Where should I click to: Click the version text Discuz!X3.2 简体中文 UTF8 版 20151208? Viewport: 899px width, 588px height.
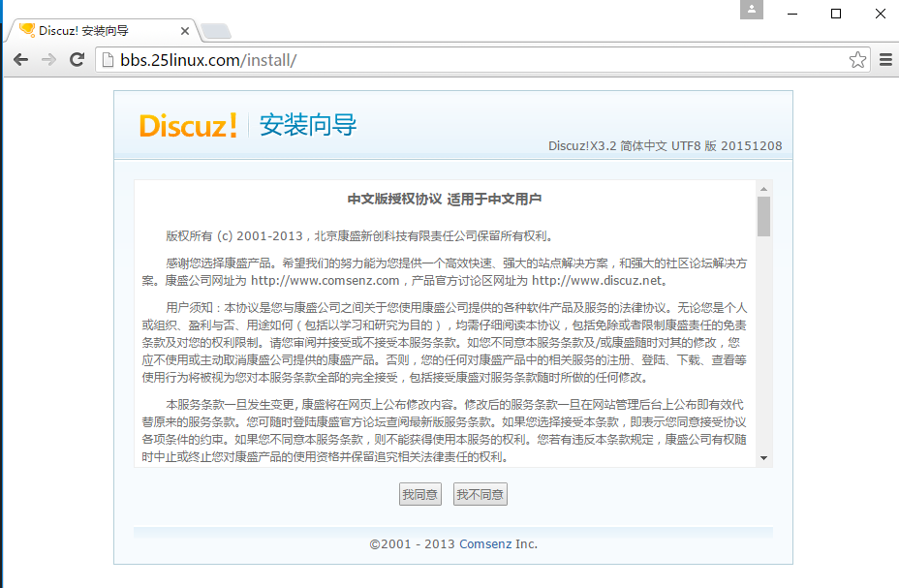point(666,145)
